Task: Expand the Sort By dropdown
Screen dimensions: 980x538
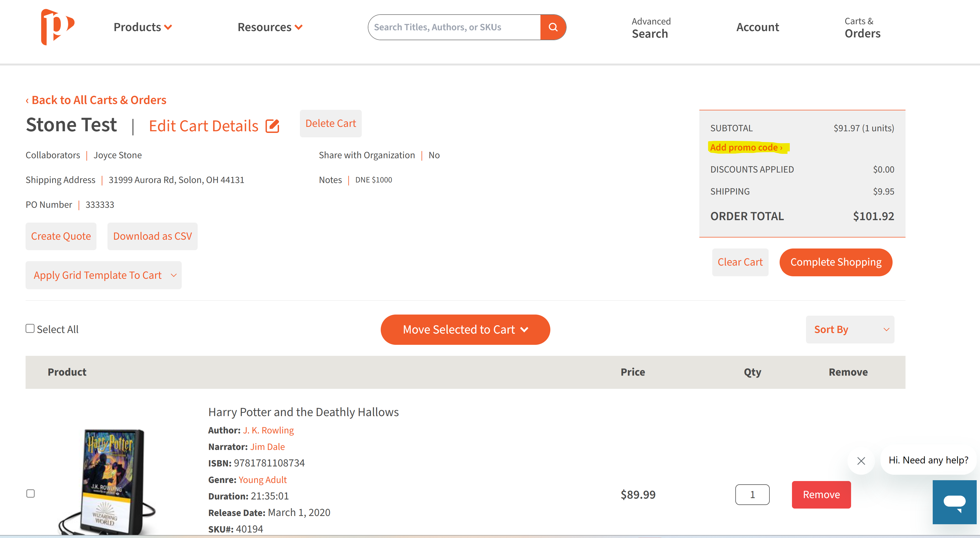Action: tap(849, 329)
